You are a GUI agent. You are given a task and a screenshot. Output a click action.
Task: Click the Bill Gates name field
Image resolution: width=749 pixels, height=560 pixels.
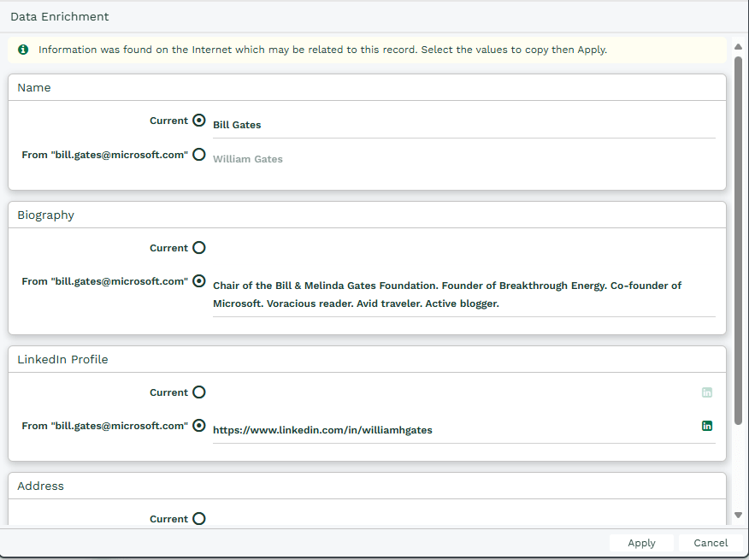(463, 125)
